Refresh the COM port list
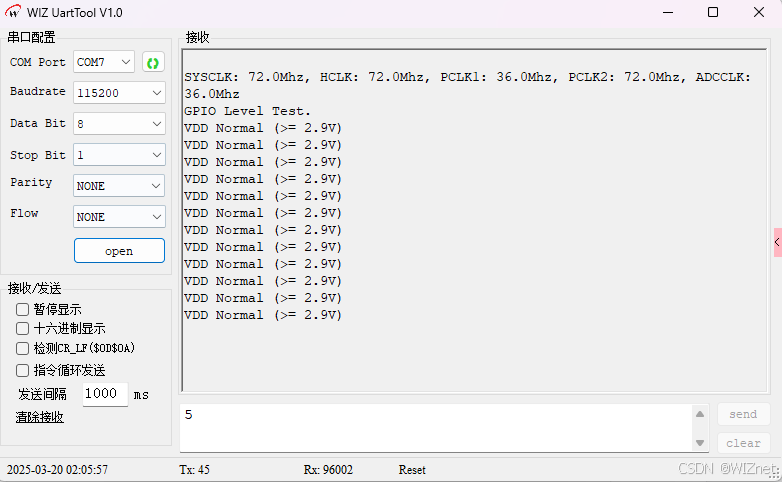Viewport: 782px width, 482px height. (x=153, y=62)
